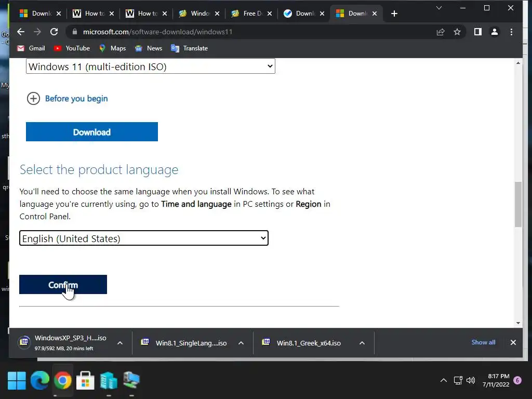Bookmark this page with star icon
The height and width of the screenshot is (399, 532).
pyautogui.click(x=457, y=32)
